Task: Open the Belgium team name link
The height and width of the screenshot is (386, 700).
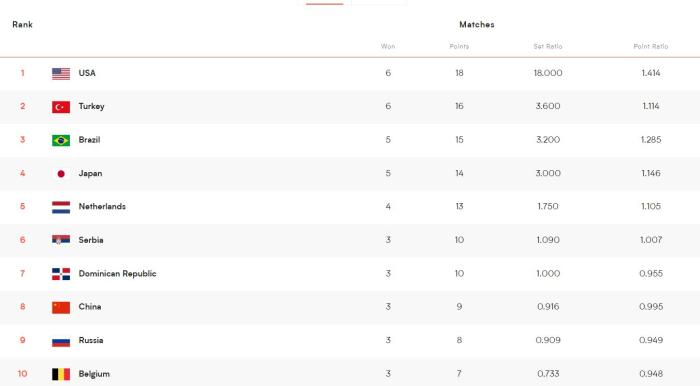Action: tap(94, 374)
